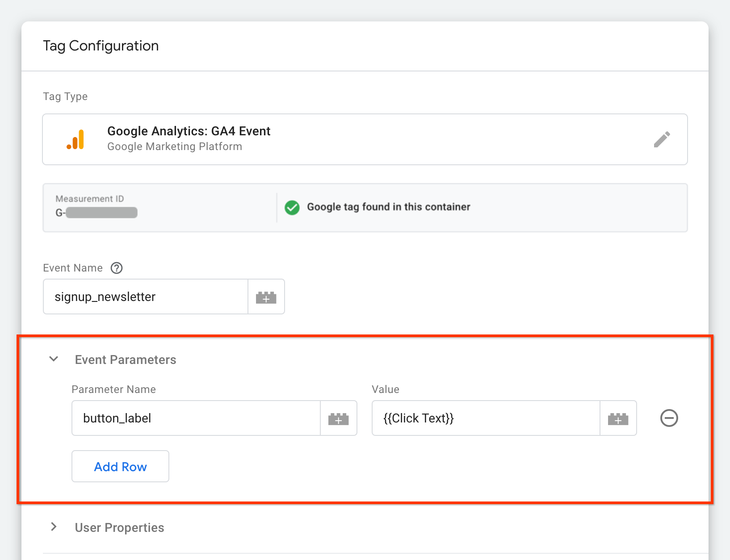Open variable picker beside Event Name field
This screenshot has height=560, width=730.
[266, 297]
